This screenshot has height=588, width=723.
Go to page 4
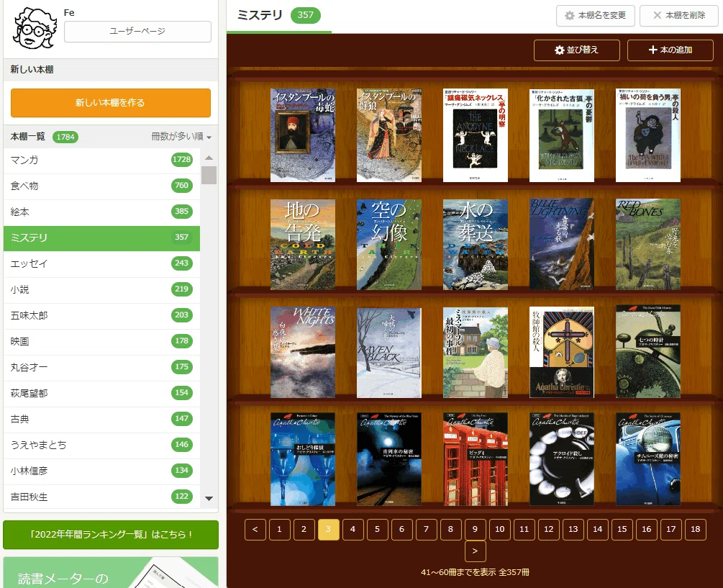(x=353, y=530)
